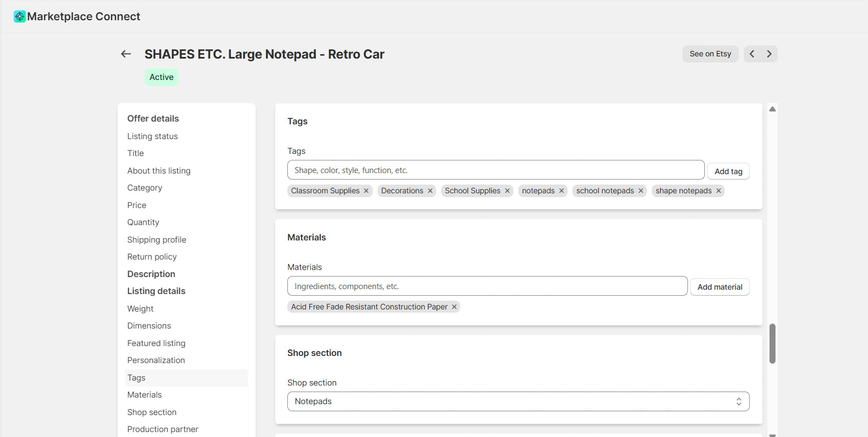The height and width of the screenshot is (437, 868).
Task: Open Listing status in sidebar
Action: pos(153,136)
